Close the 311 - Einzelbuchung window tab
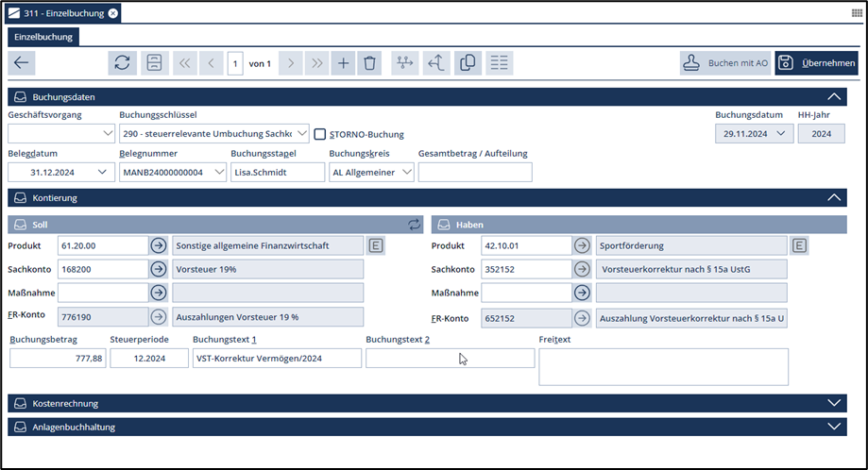Screen dimensions: 868x470 coord(113,13)
